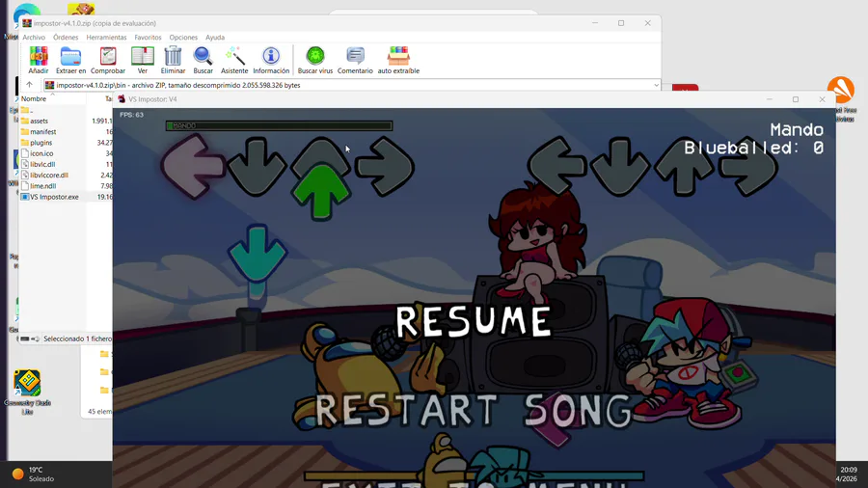Click the FPS counter text
The width and height of the screenshot is (868, 488).
click(x=132, y=115)
